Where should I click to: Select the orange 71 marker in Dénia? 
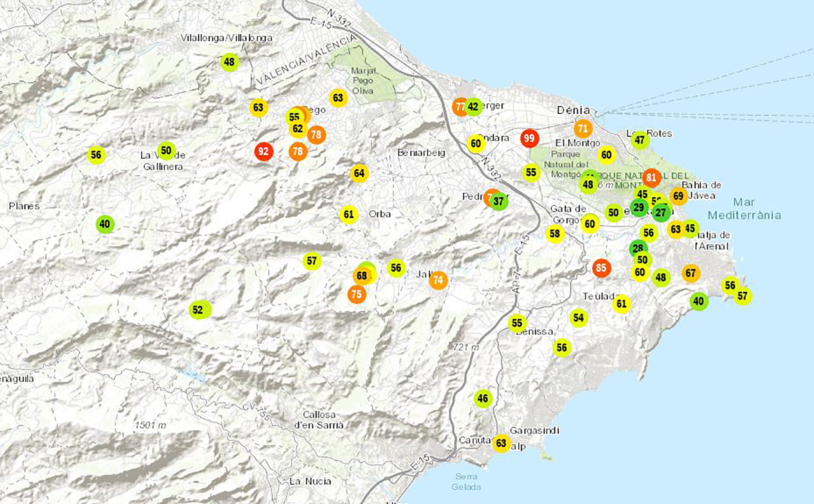pyautogui.click(x=583, y=129)
